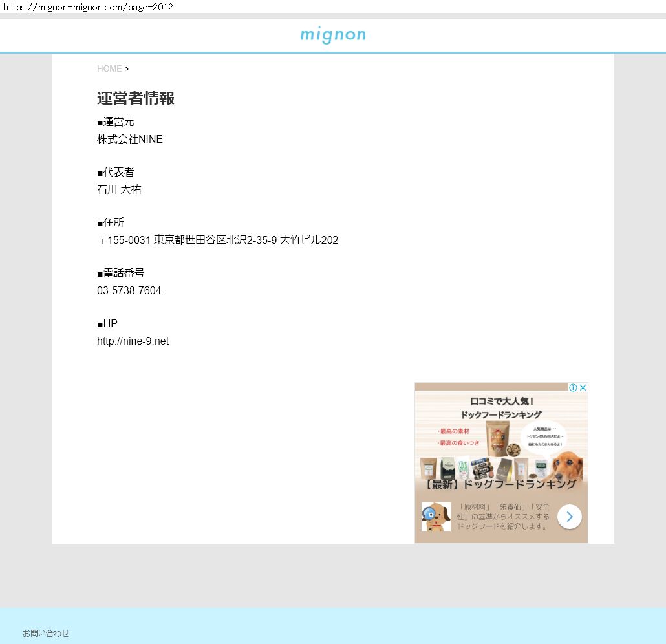The height and width of the screenshot is (644, 666).
Task: Click the 口コミで大人気 ad banner title
Action: (501, 402)
